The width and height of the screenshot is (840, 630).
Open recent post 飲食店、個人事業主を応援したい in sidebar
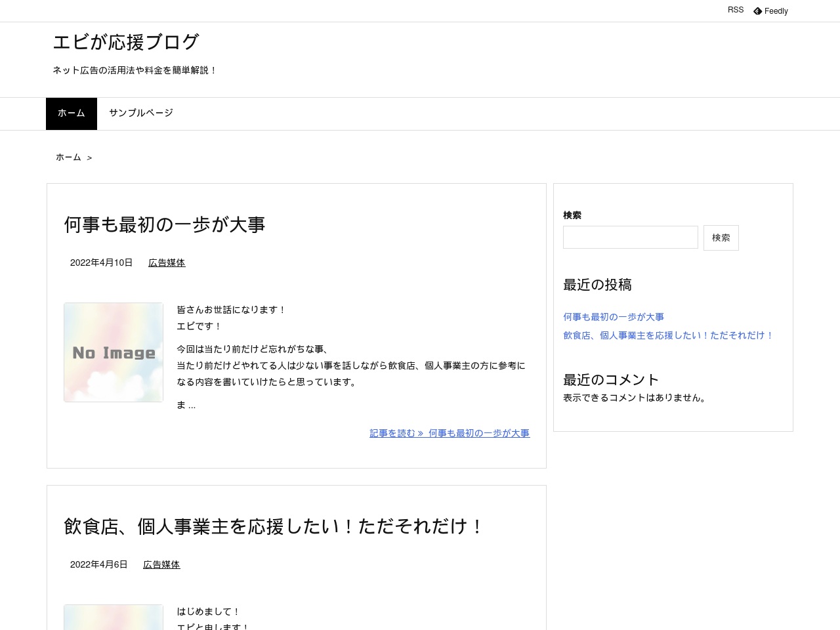point(669,335)
